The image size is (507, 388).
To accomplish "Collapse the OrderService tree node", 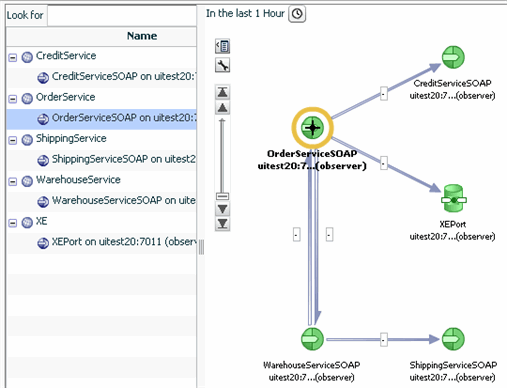I will click(x=12, y=99).
